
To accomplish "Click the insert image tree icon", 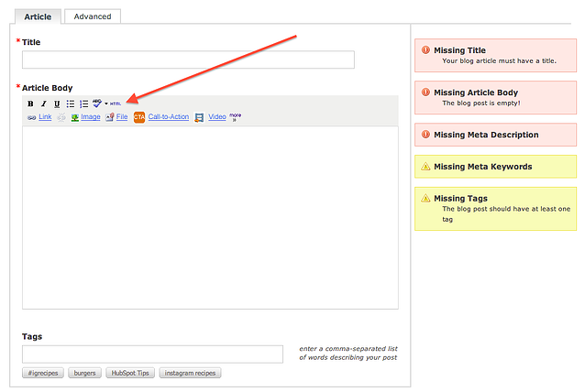I will [x=74, y=117].
